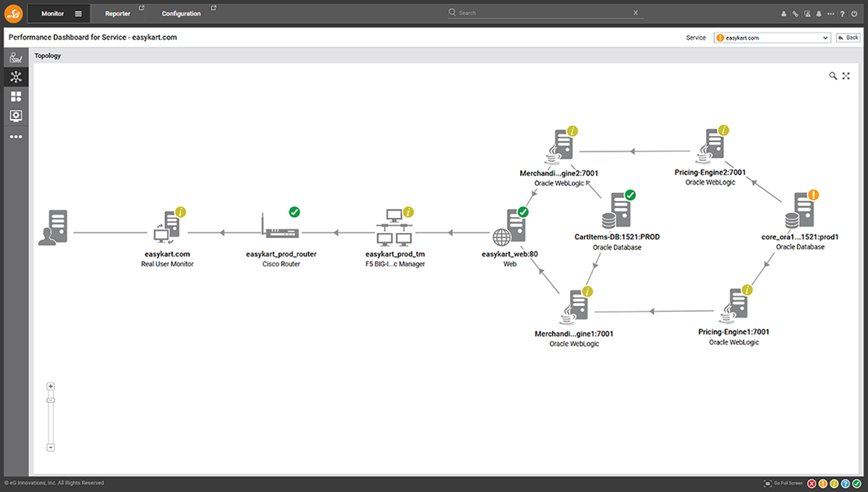Click the easykart_prod_tm label
Viewport: 868px width, 492px height.
[x=395, y=255]
